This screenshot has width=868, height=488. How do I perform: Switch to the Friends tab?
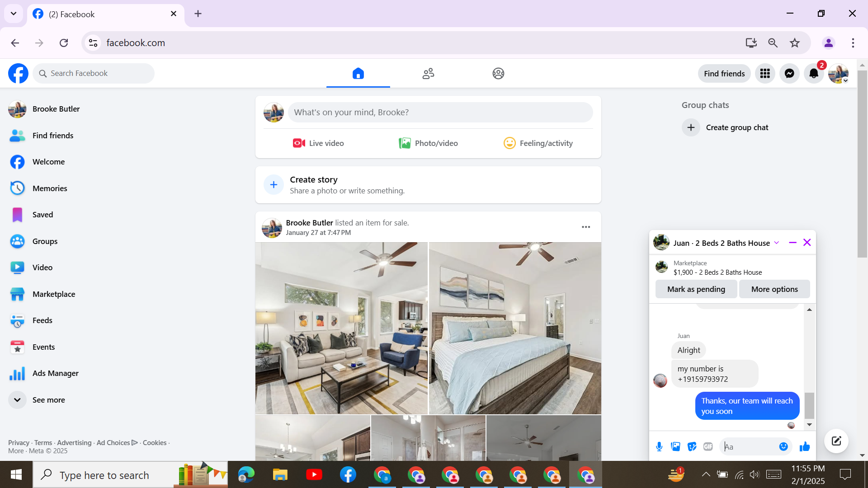[x=428, y=74]
